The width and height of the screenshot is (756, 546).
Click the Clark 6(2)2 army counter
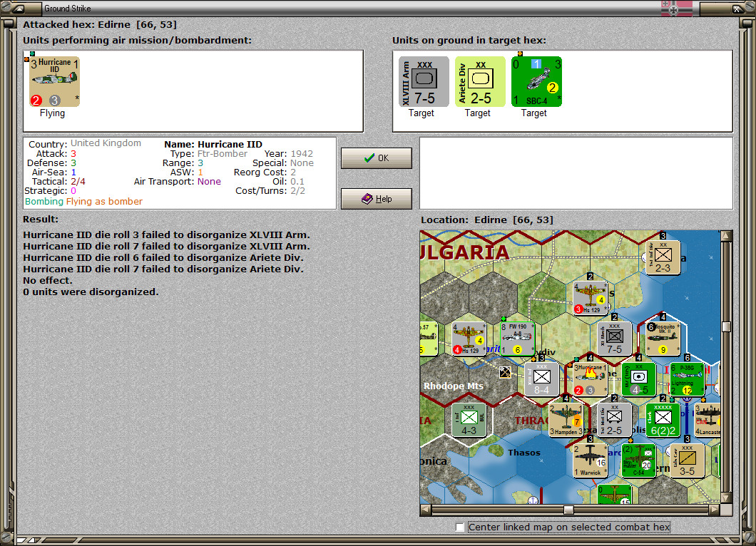pyautogui.click(x=663, y=420)
